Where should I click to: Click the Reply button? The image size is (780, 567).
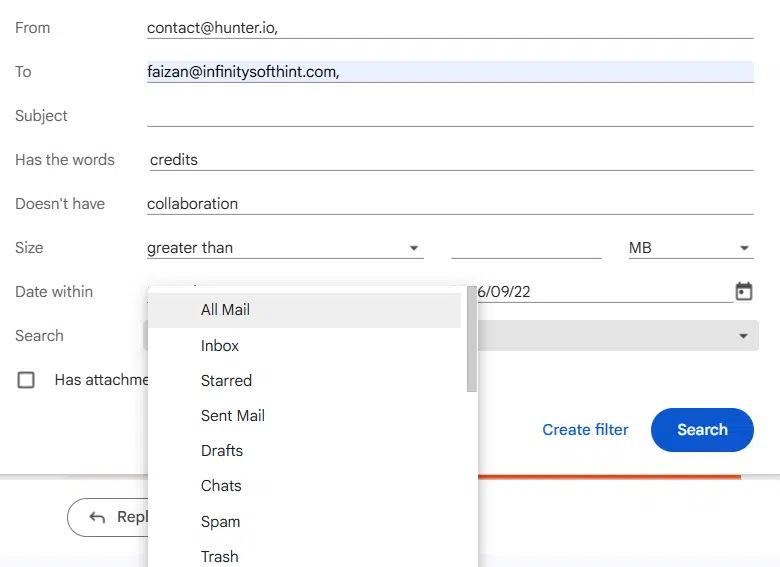coord(108,517)
